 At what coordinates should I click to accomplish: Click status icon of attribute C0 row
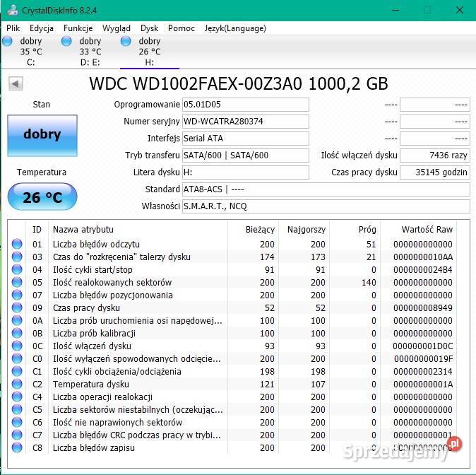tap(17, 359)
